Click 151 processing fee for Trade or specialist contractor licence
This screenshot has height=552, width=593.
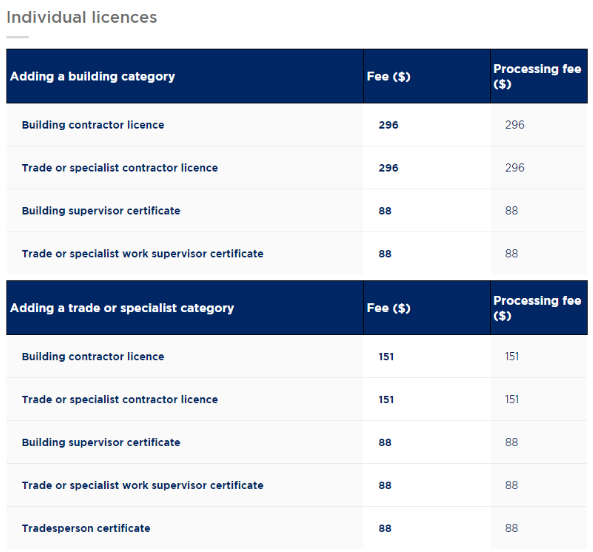512,400
